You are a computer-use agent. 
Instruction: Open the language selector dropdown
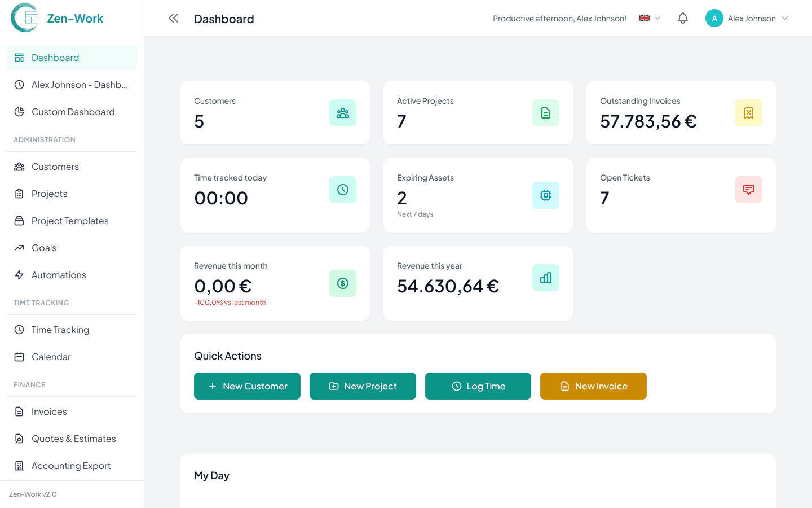pyautogui.click(x=648, y=17)
